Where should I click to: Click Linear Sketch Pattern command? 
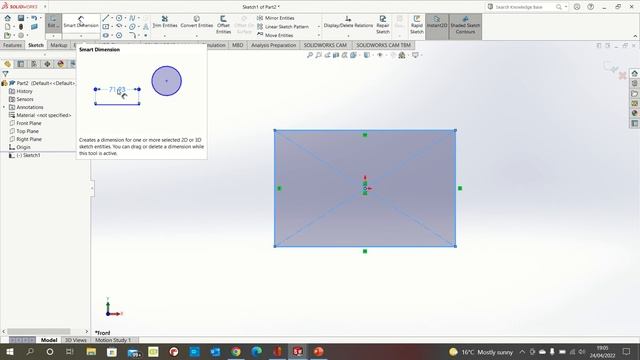(283, 27)
